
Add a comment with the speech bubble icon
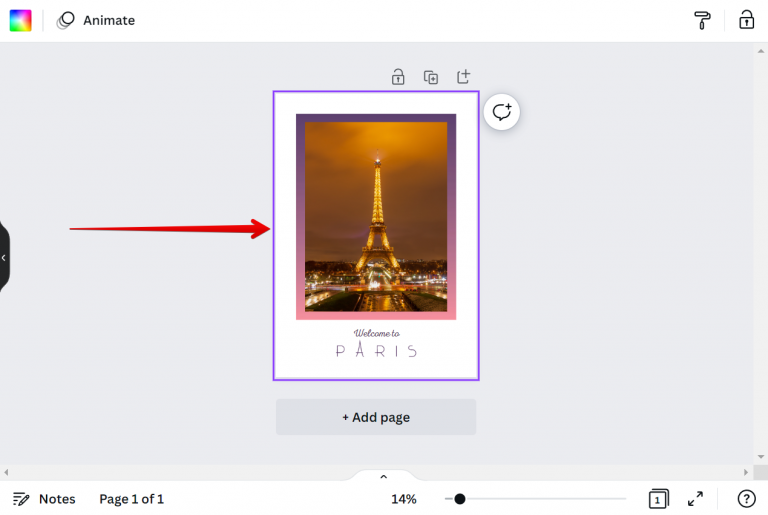point(502,112)
